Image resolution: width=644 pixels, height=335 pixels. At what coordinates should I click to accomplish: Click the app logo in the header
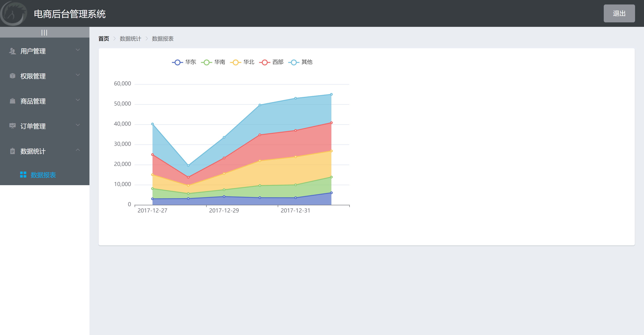[x=13, y=13]
